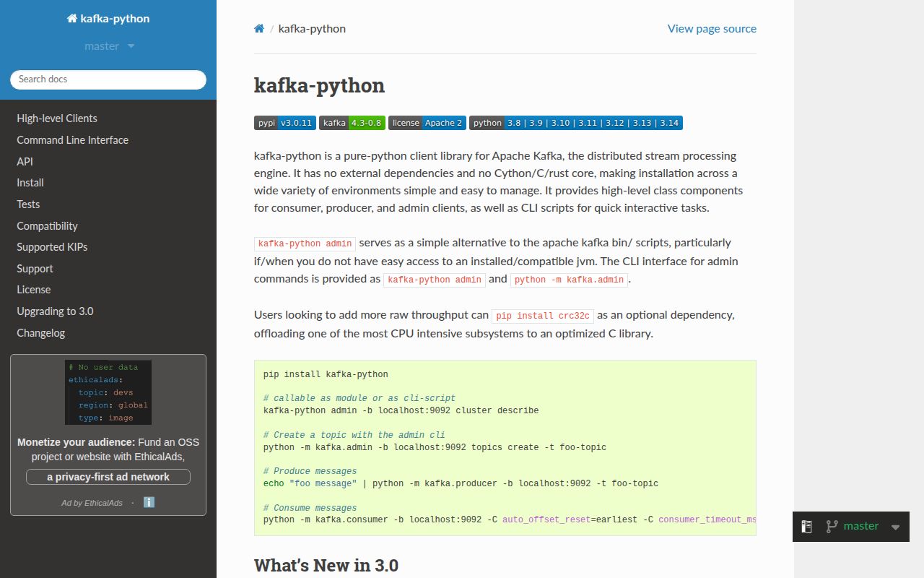Click the branch icon in flyout
The height and width of the screenshot is (578, 924).
click(832, 527)
